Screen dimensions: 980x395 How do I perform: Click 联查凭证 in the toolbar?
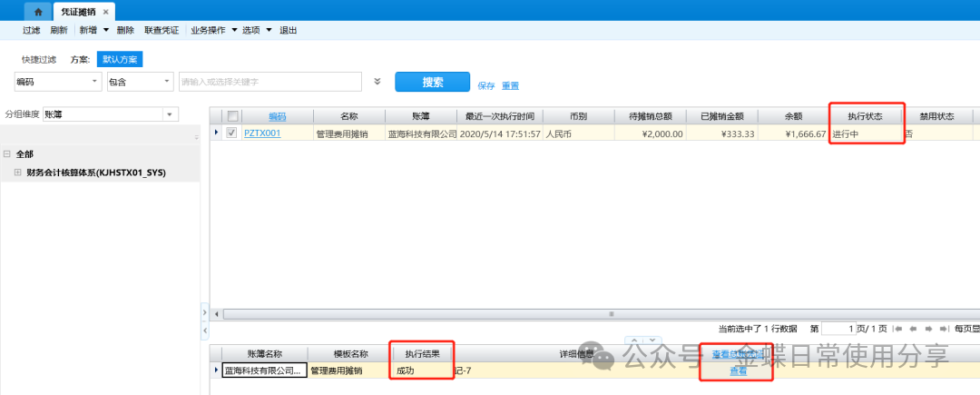point(162,30)
